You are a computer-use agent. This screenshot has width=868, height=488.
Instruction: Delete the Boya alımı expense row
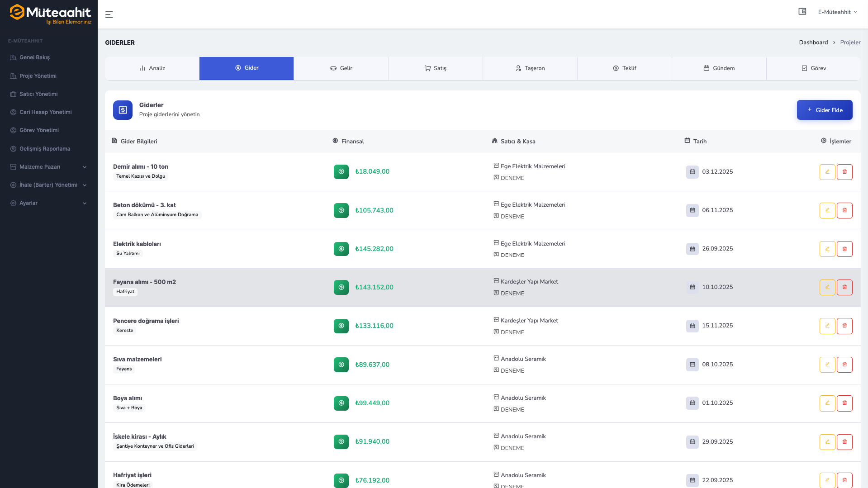(844, 403)
